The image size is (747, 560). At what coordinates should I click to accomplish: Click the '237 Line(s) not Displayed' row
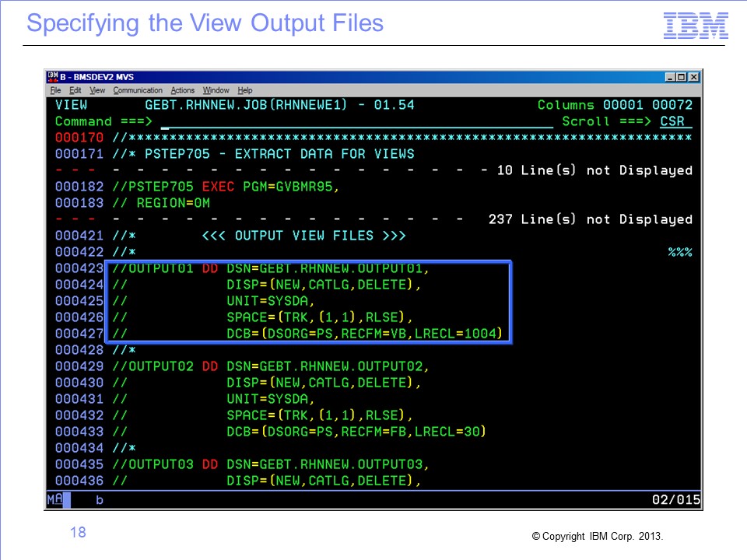tap(373, 219)
